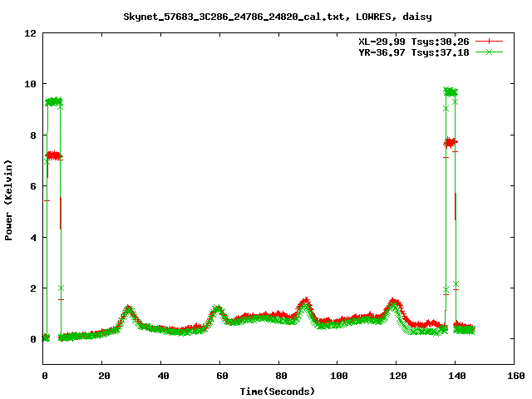This screenshot has height=399, width=532.
Task: Click the y-axis tick label 8
Action: [x=33, y=135]
